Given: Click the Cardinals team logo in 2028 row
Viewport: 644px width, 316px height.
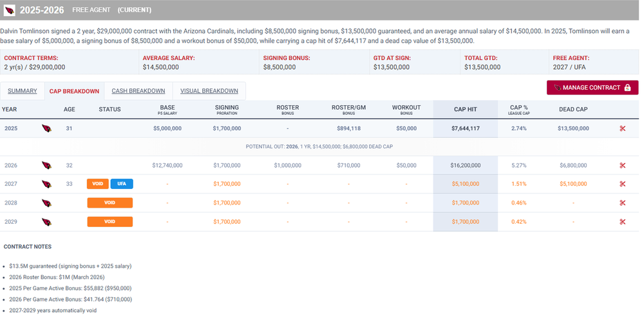Looking at the screenshot, I should point(46,203).
